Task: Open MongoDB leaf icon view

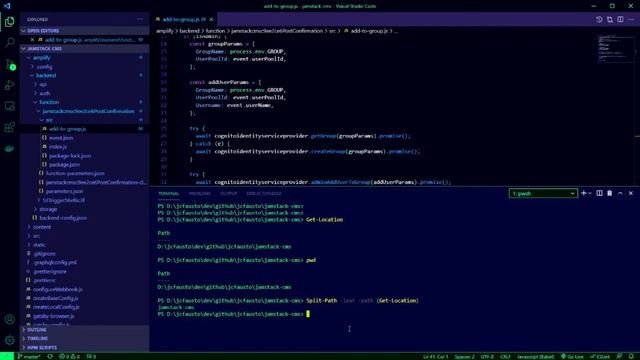Action: pyautogui.click(x=9, y=149)
